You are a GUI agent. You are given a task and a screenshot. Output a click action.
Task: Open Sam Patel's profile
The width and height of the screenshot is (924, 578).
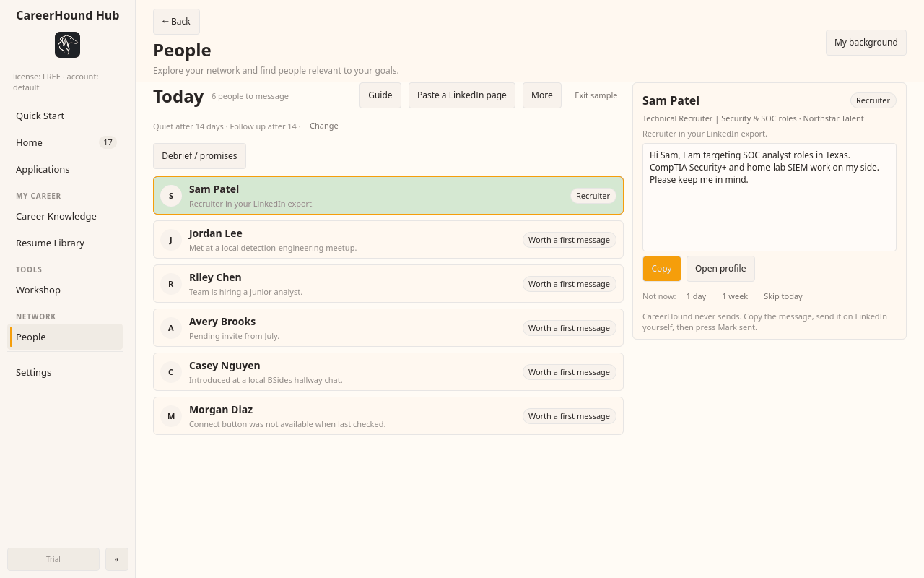click(720, 269)
